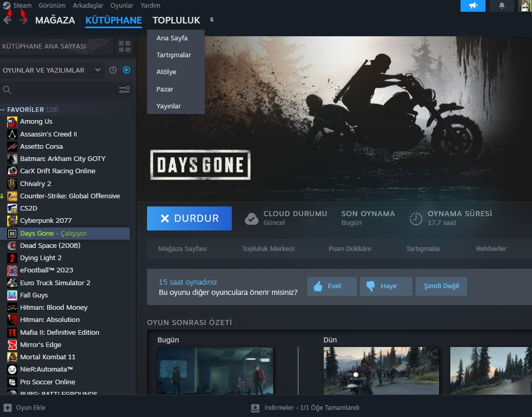Screen dimensions: 532x417
Task: Select the CS2D game icon
Action: click(12, 208)
